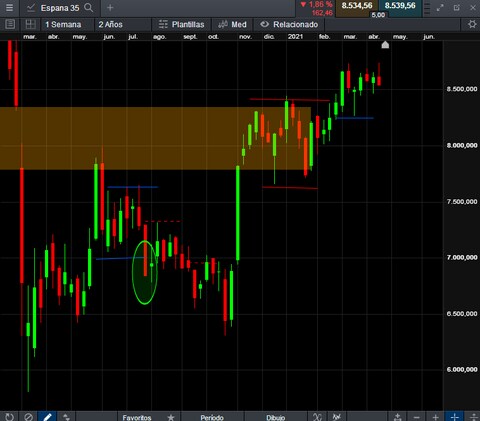Switch the chart grid layout icon

30,24
